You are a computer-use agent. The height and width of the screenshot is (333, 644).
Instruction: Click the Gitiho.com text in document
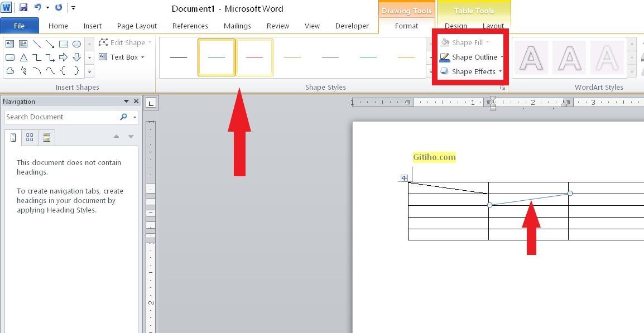click(434, 157)
